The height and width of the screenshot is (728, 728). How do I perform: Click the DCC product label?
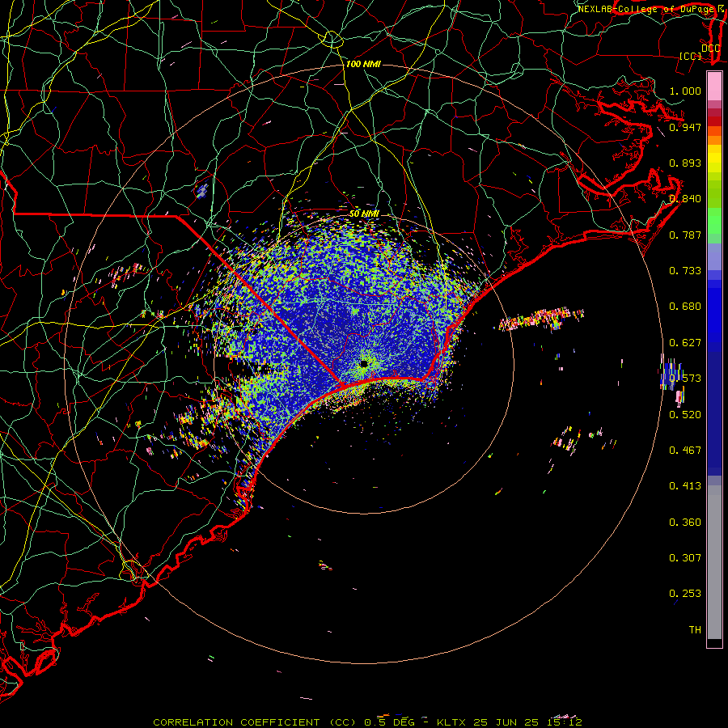pyautogui.click(x=711, y=49)
